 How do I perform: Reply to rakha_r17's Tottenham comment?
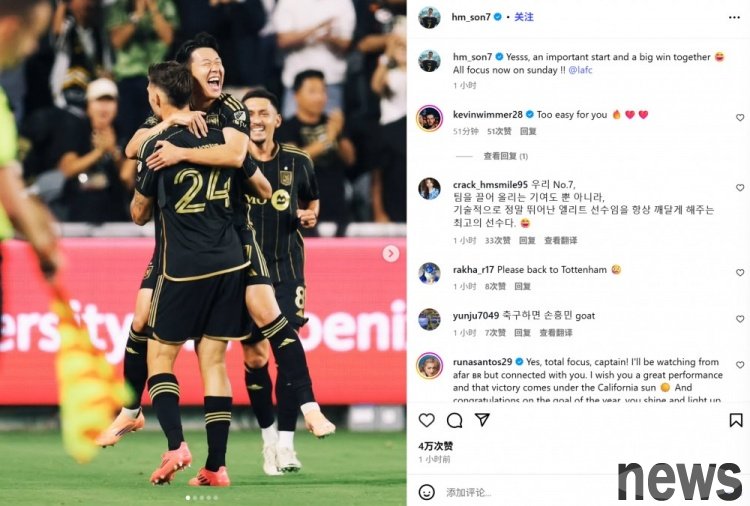[x=522, y=286]
